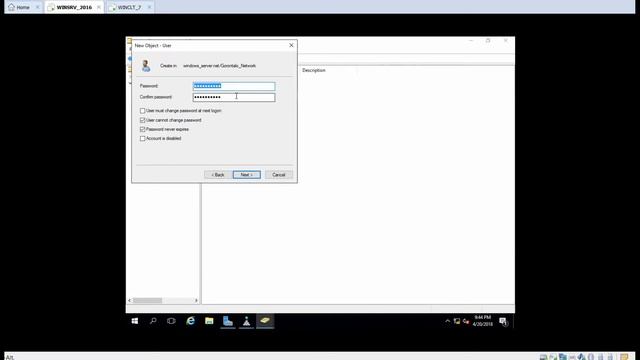640x360 pixels.
Task: Open Server Manager from the taskbar
Action: [x=228, y=321]
